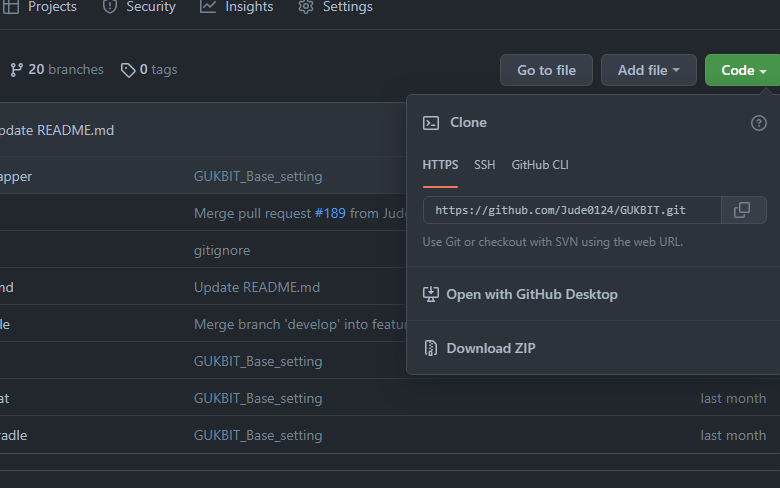The height and width of the screenshot is (488, 780).
Task: Click the git branch icon
Action: tap(16, 70)
